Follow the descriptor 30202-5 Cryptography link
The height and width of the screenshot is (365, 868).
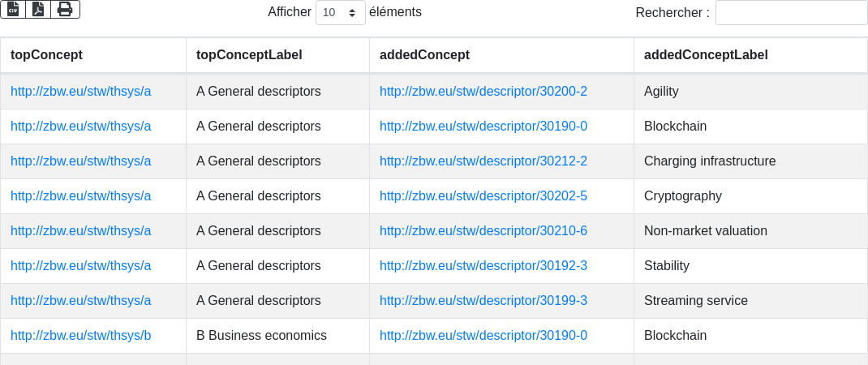(x=483, y=196)
